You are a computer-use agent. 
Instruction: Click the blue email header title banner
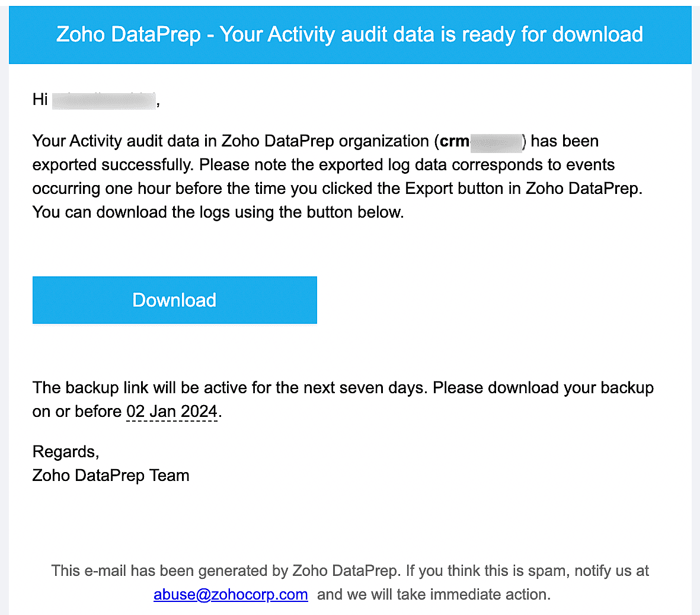[x=350, y=35]
